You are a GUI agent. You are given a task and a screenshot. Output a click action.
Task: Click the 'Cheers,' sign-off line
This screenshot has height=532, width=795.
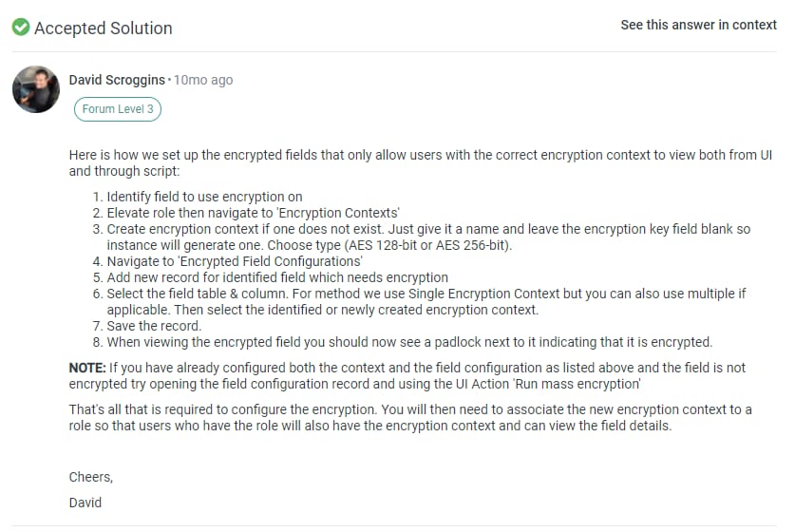pyautogui.click(x=91, y=477)
